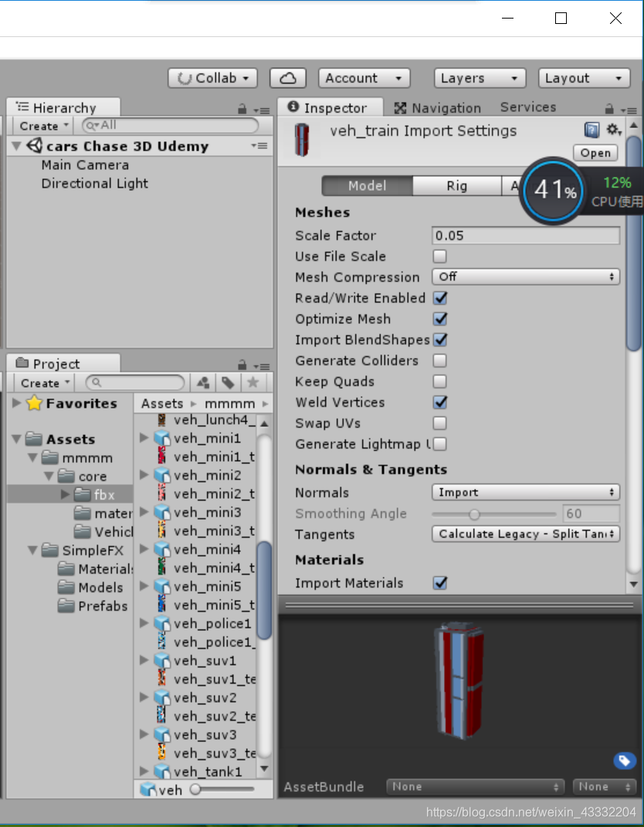
Task: Select the veh_tank1 model asset
Action: (200, 771)
